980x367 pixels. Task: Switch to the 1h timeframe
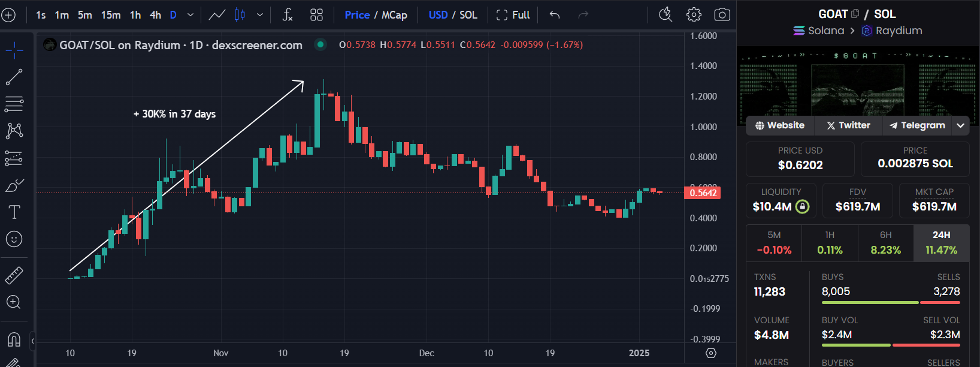135,14
